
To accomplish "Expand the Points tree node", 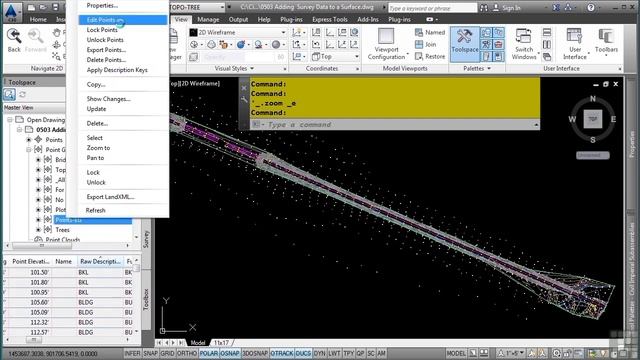I will 29,140.
